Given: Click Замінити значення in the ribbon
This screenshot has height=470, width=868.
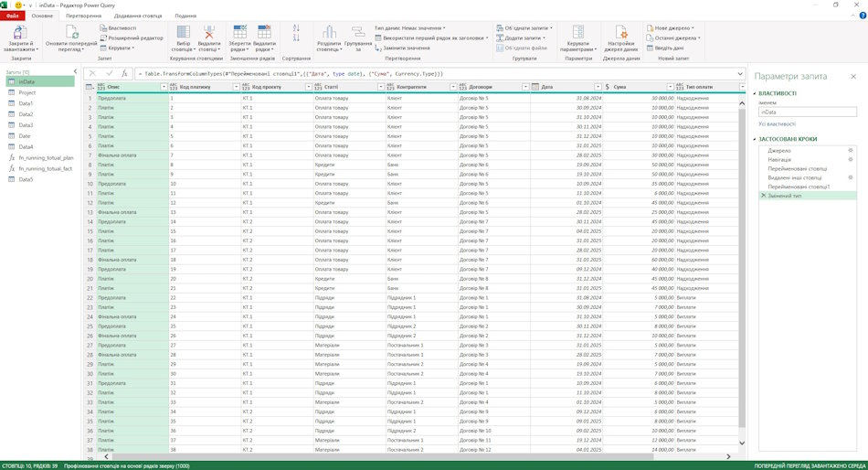Looking at the screenshot, I should pos(402,48).
